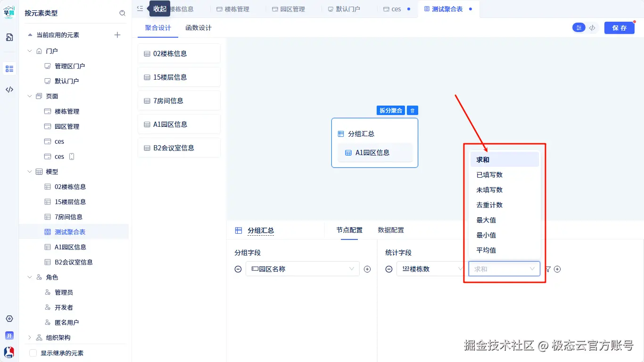This screenshot has height=362, width=644.
Task: Remove the 园区名称 group field row
Action: point(238,269)
